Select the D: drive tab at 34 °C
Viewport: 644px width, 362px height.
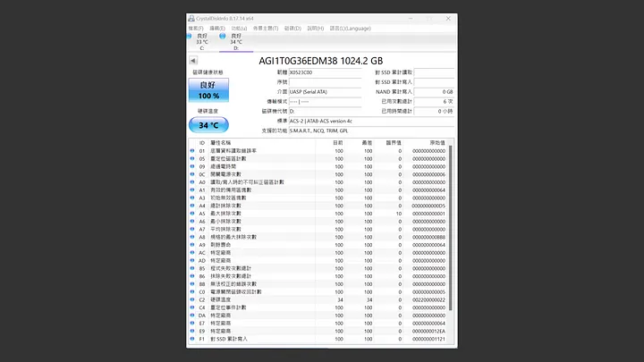(x=236, y=42)
